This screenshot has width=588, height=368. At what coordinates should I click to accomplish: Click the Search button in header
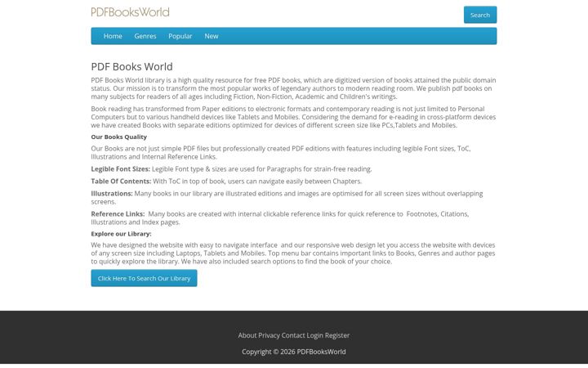point(480,15)
